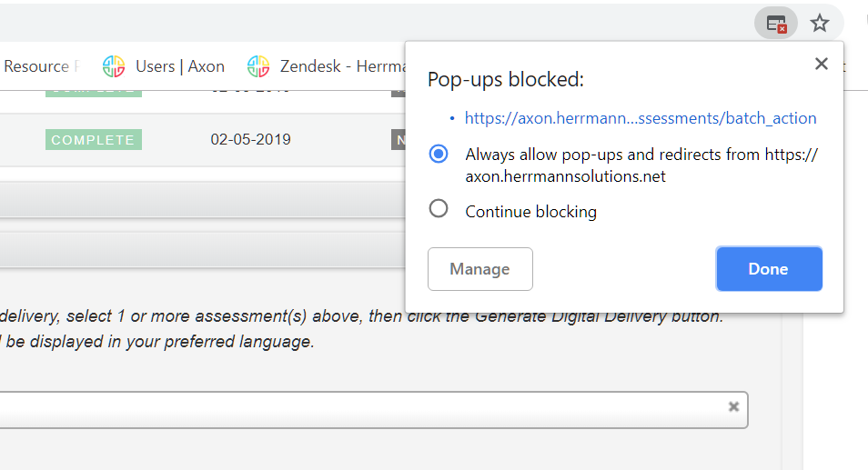Image resolution: width=868 pixels, height=470 pixels.
Task: Click the Zendesk bookmark favicon
Action: click(258, 66)
